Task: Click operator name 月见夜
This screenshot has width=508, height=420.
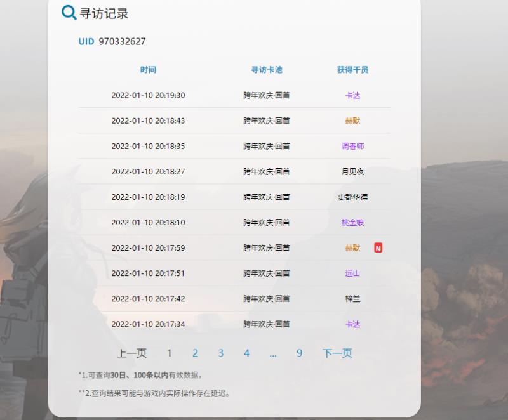Action: 352,171
